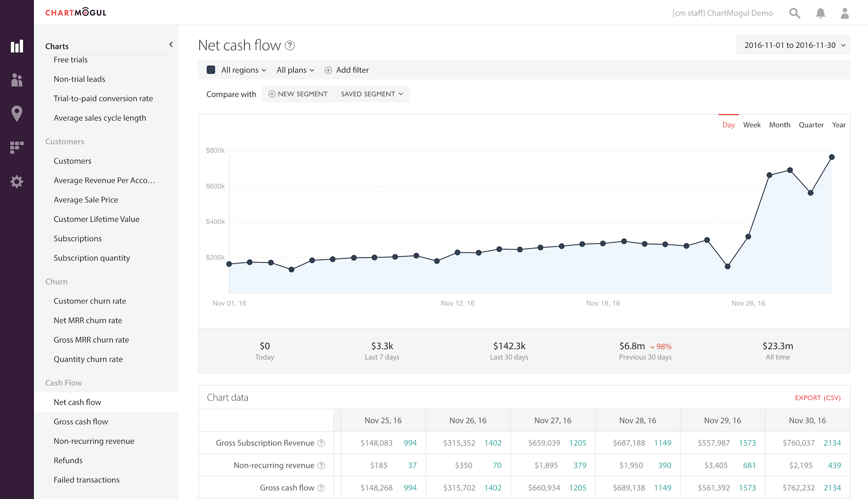This screenshot has height=499, width=868.
Task: Open the Charts section in the left rail
Action: pos(17,46)
